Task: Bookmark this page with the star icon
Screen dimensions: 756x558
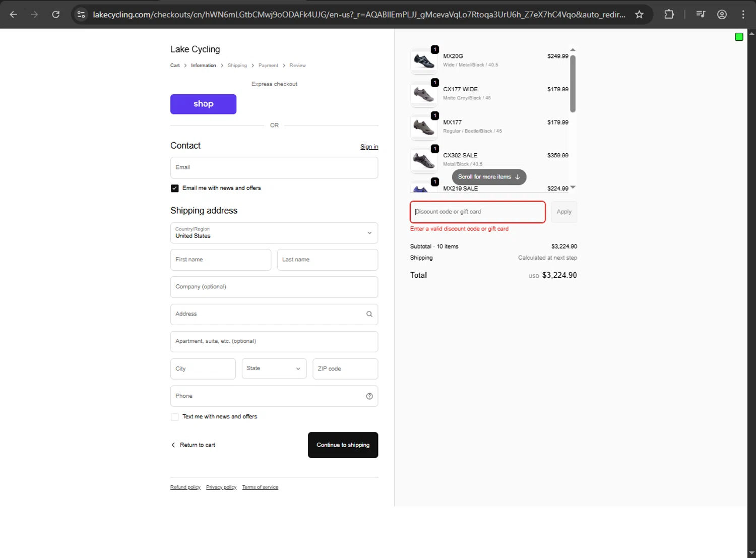Action: (x=639, y=15)
